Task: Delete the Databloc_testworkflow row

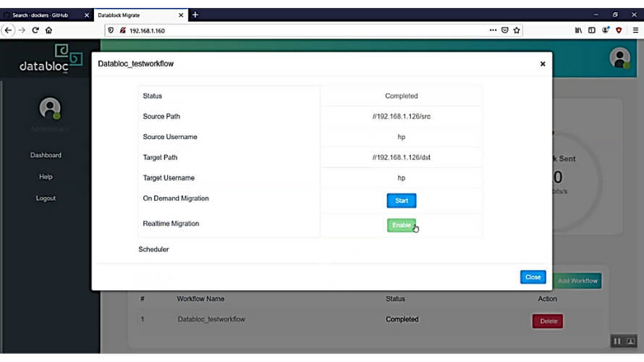Action: 548,321
